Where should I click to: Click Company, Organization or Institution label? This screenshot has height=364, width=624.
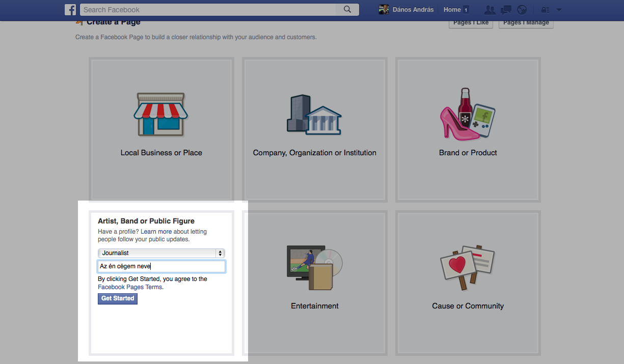coord(315,153)
